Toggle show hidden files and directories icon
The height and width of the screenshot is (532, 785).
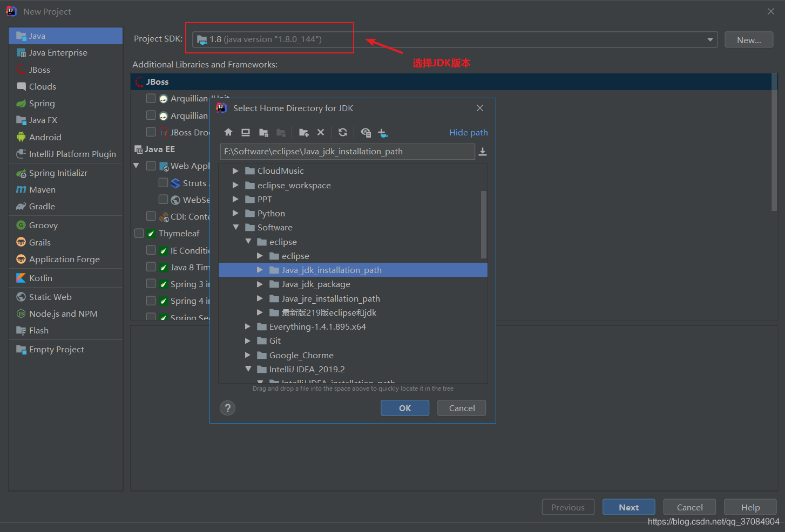pos(366,132)
